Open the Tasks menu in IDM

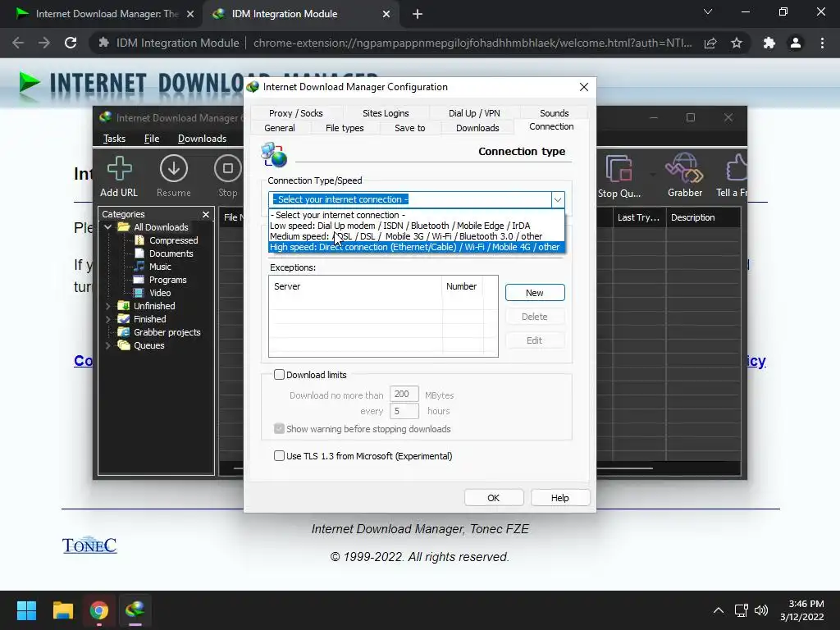pyautogui.click(x=114, y=139)
